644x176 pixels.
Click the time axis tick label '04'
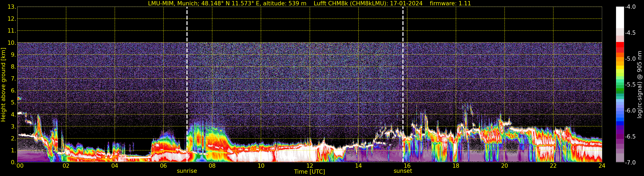tap(115, 166)
